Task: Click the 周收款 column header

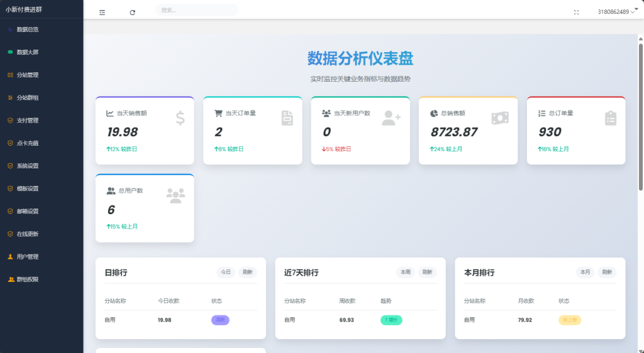Action: coord(347,301)
